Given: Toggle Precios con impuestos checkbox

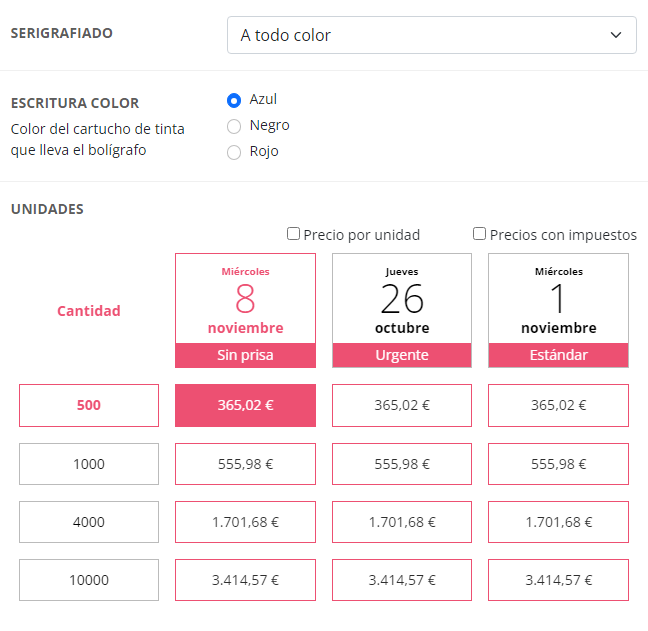Looking at the screenshot, I should tap(480, 234).
